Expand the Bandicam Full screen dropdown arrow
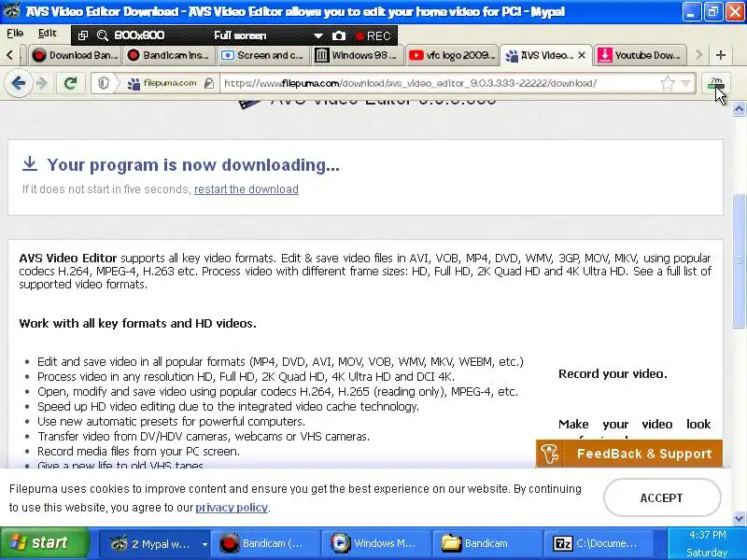The height and width of the screenshot is (560, 747). (x=318, y=35)
